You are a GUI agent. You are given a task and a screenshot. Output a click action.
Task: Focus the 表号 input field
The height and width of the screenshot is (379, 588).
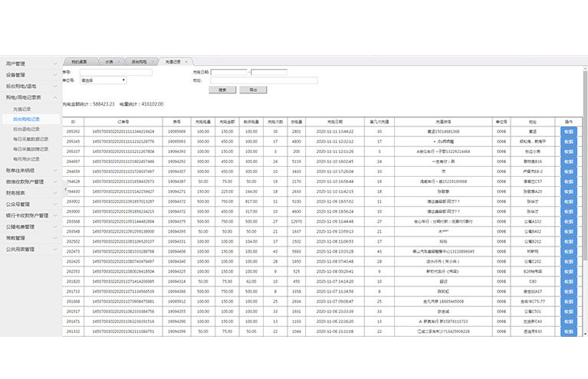116,72
